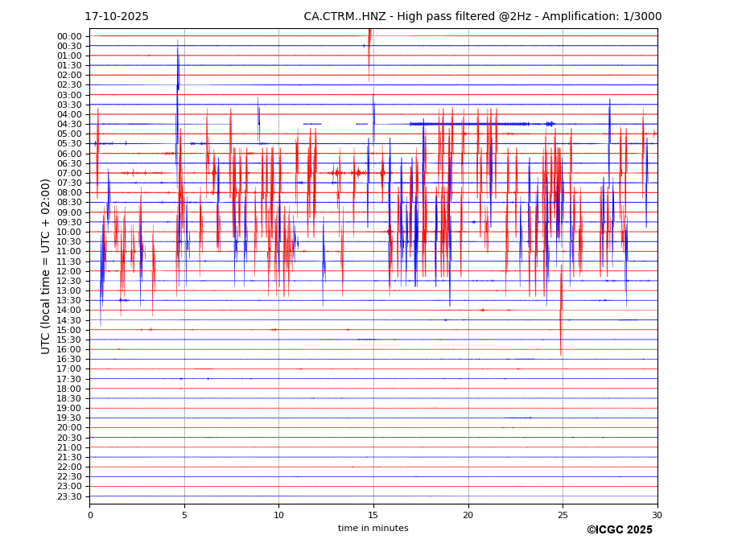Click the 0 minute x-axis tick
The image size is (746, 560).
point(90,515)
